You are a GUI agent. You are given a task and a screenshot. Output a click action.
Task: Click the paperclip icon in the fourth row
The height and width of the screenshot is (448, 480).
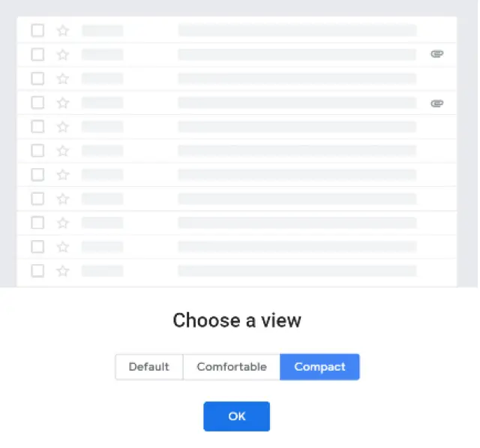[x=437, y=103]
